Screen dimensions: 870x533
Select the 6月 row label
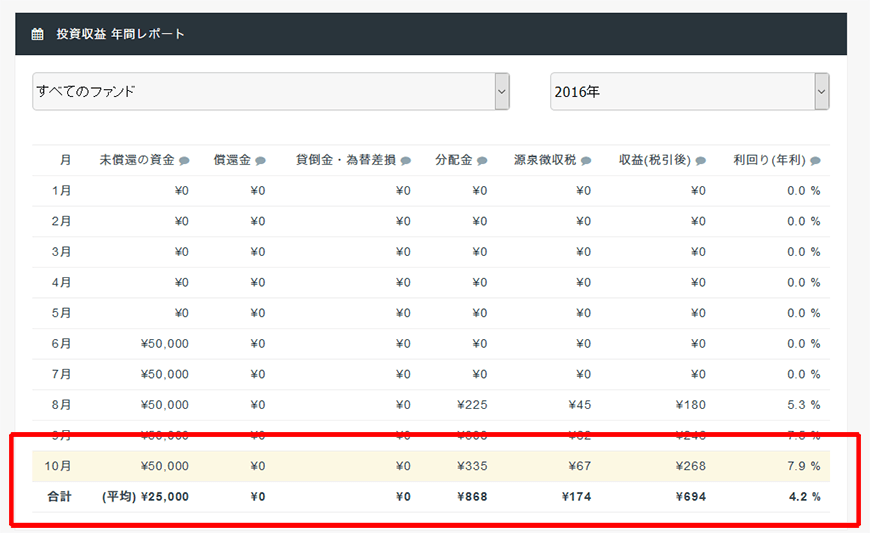point(62,344)
